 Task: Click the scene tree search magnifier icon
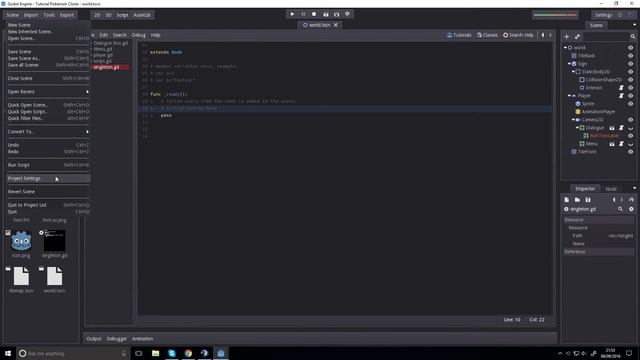coord(633,37)
